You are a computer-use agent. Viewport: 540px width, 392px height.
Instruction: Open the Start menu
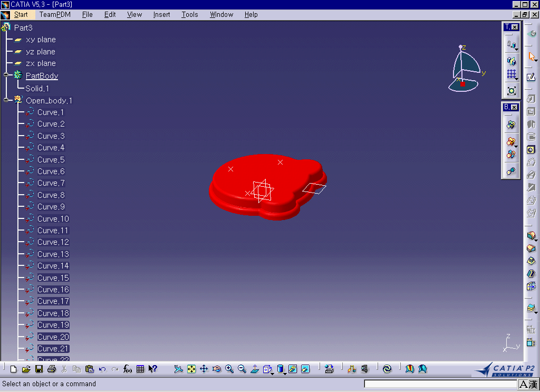[21, 14]
